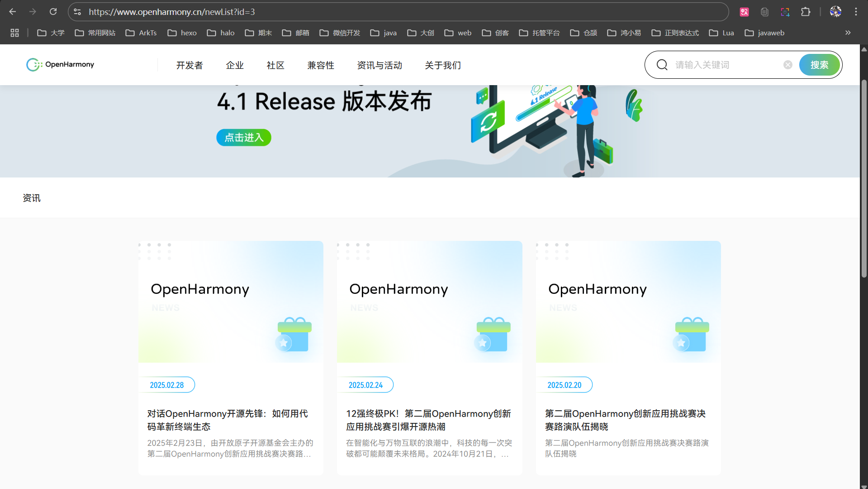
Task: Click the OpenHarmony logo
Action: (60, 65)
